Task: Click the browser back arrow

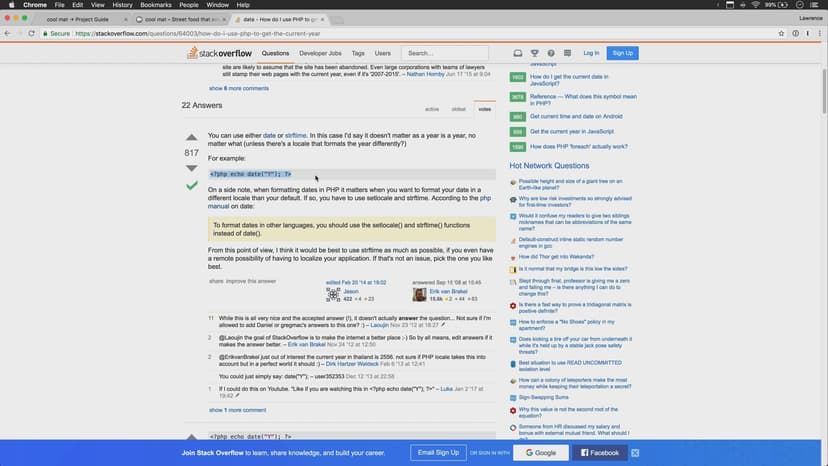Action: pyautogui.click(x=8, y=33)
